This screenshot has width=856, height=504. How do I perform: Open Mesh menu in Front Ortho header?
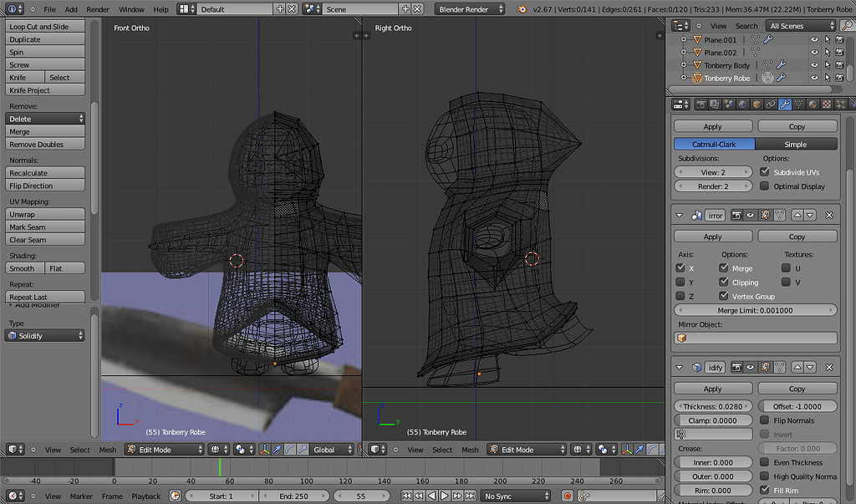pos(108,450)
